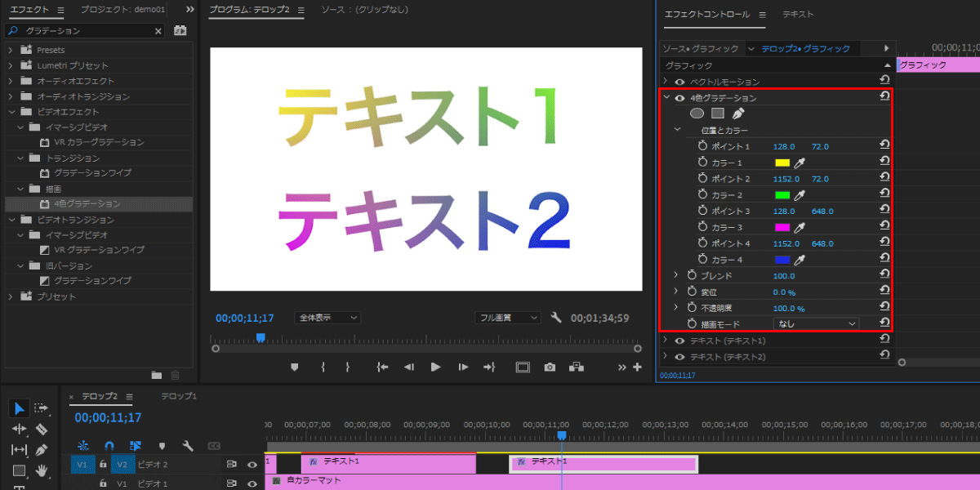Clear the effects search field
Viewport: 980px width, 490px height.
point(158,30)
